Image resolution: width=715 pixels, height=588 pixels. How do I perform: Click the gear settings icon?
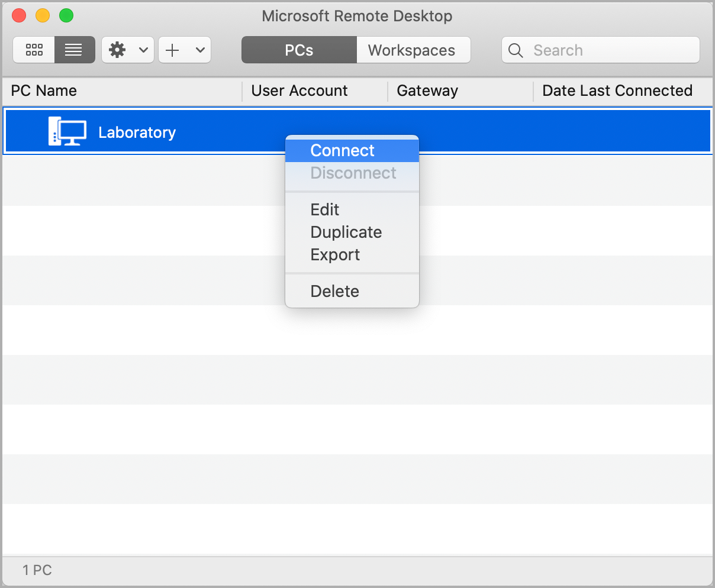point(118,50)
